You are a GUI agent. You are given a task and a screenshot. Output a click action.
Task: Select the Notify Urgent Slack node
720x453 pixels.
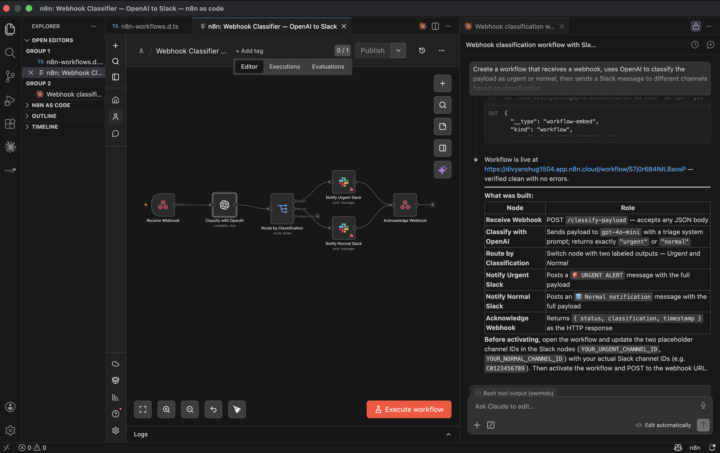[x=343, y=182]
